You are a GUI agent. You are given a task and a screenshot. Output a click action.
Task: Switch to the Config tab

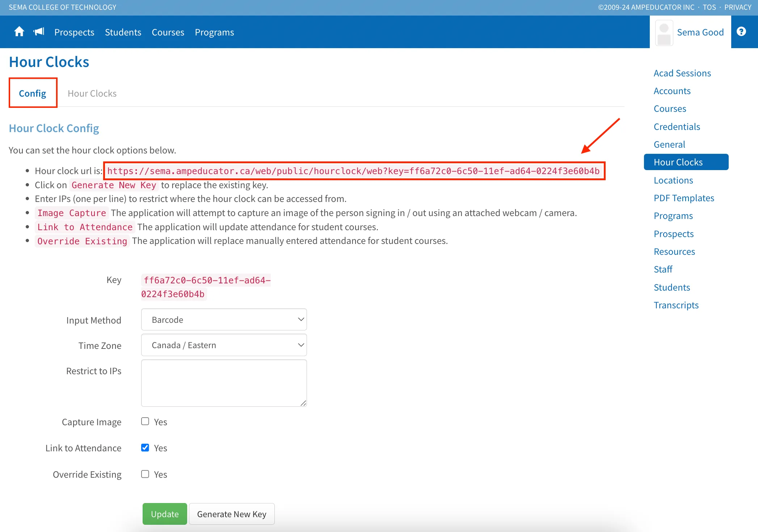[33, 93]
